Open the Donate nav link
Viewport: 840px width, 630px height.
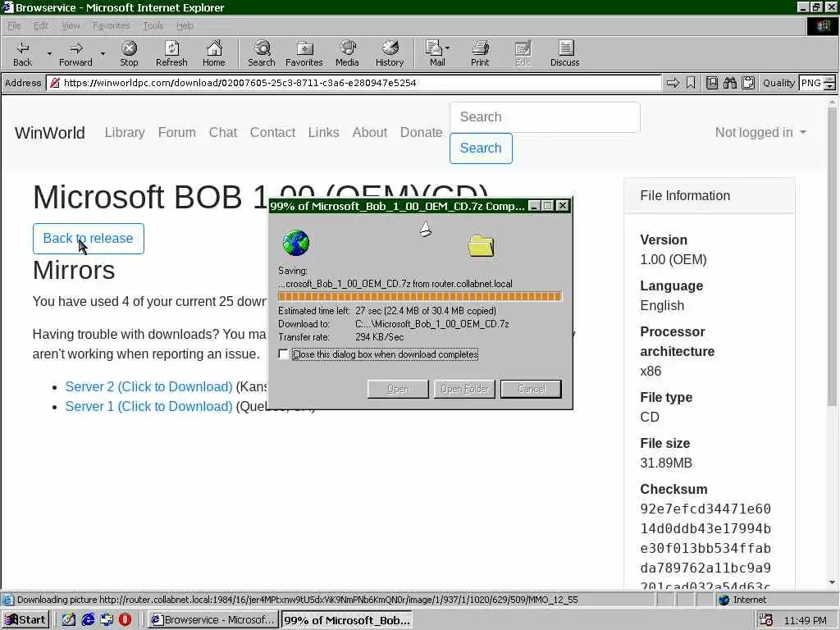click(421, 132)
